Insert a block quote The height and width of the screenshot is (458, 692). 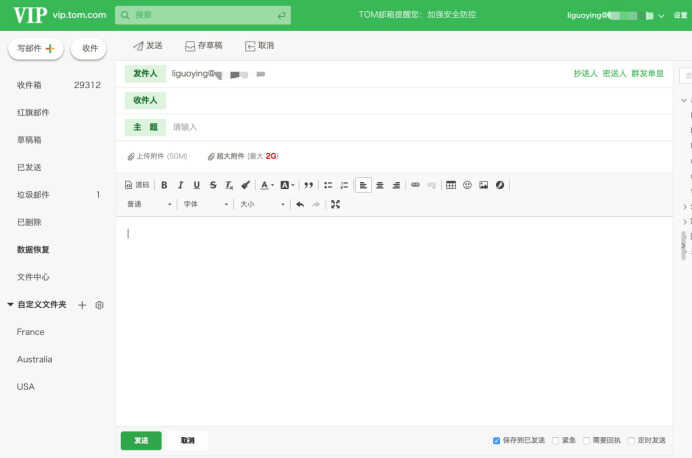click(x=308, y=185)
